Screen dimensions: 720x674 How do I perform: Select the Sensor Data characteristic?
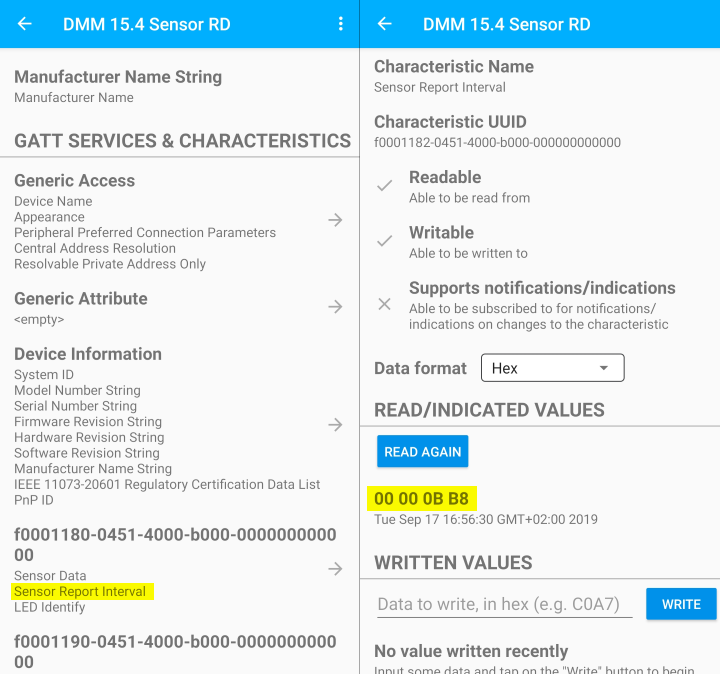[50, 576]
